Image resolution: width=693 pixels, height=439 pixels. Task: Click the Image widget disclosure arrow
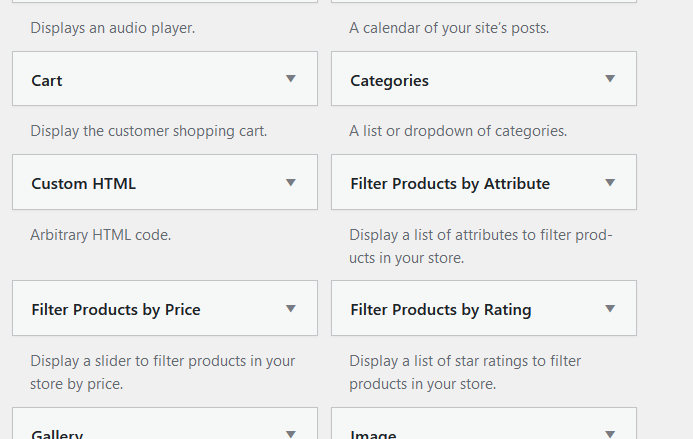610,434
